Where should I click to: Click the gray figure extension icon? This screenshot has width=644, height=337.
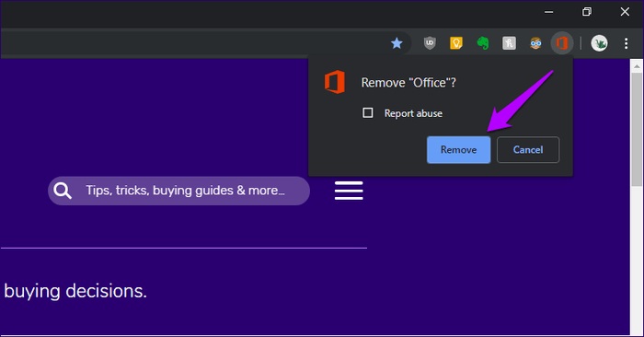509,42
